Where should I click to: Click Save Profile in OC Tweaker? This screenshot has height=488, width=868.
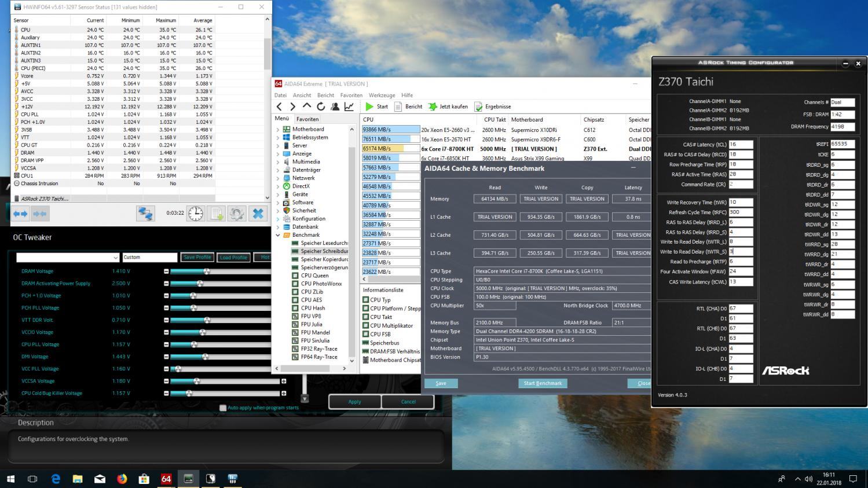pyautogui.click(x=197, y=257)
